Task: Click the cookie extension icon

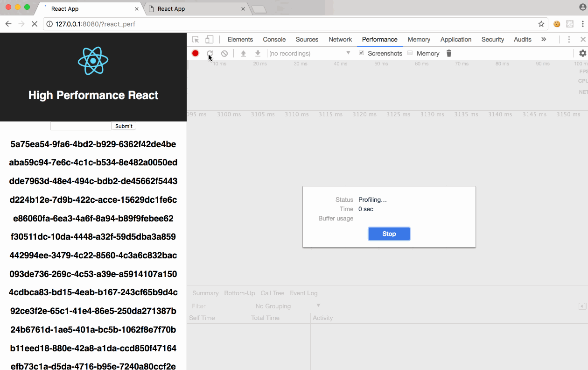Action: (557, 24)
